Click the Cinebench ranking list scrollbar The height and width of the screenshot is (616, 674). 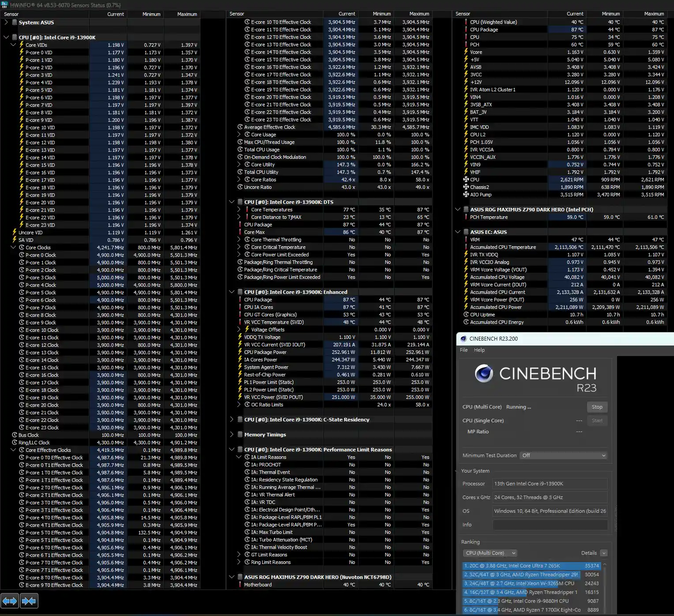(x=605, y=588)
